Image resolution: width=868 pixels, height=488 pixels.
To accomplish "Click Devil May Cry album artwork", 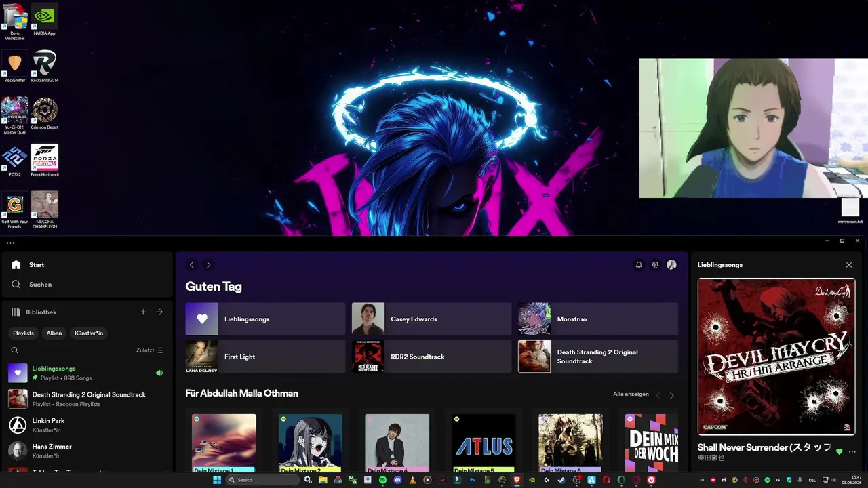I will click(x=776, y=357).
